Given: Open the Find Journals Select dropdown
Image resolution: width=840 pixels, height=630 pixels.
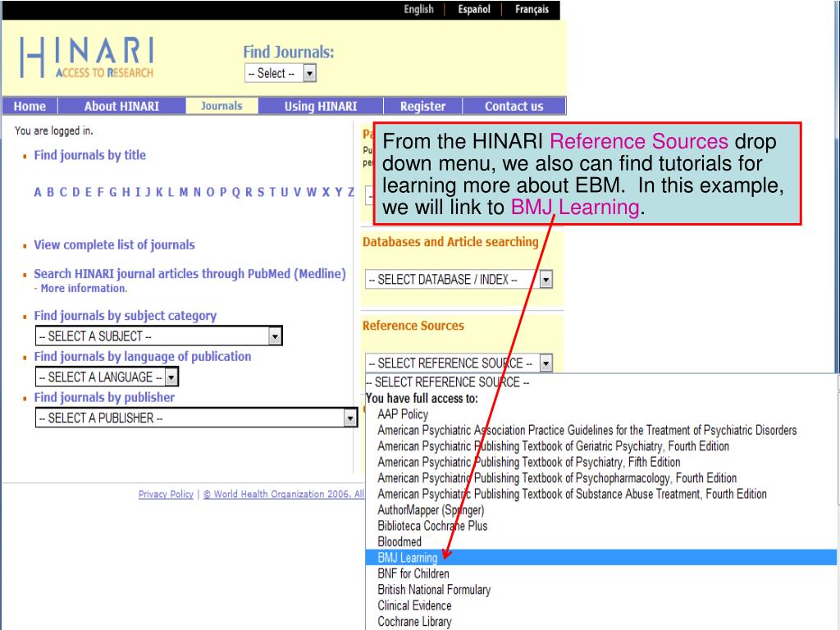Looking at the screenshot, I should pos(281,73).
